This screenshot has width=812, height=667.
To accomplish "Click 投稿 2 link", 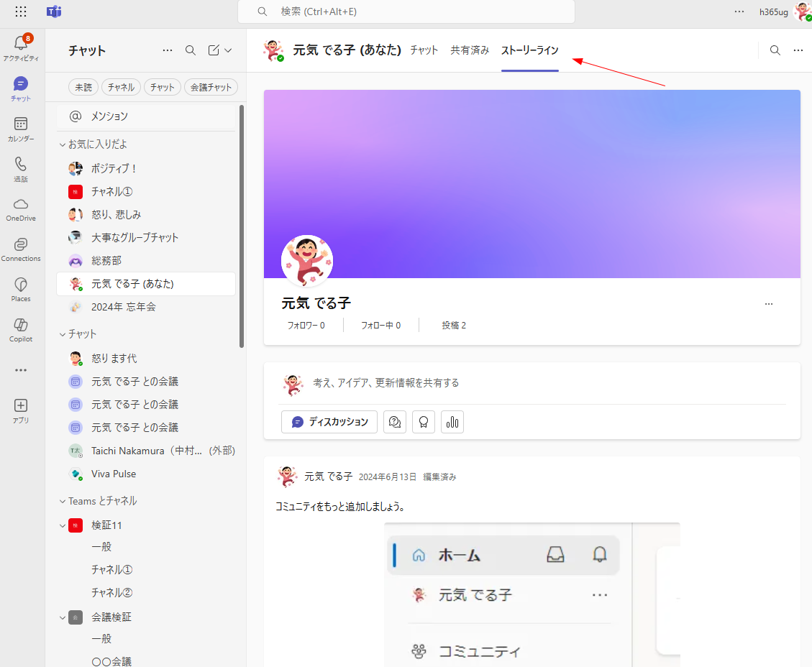I will pyautogui.click(x=454, y=326).
